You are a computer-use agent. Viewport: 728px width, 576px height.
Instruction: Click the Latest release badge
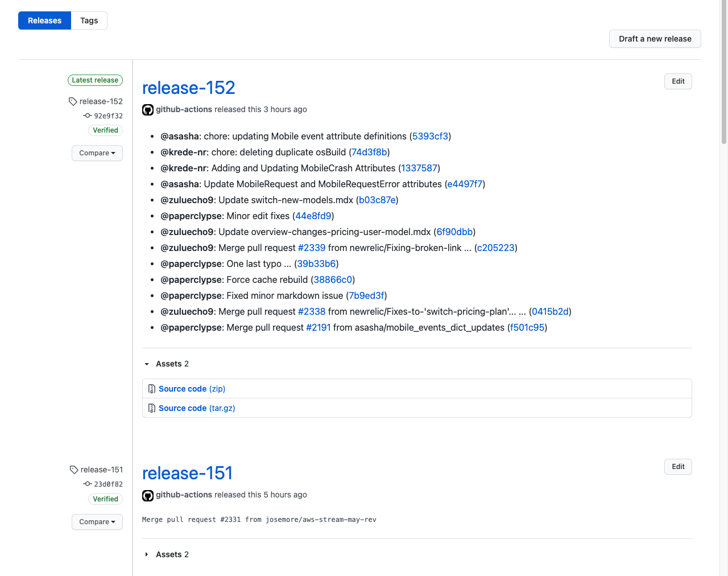95,80
